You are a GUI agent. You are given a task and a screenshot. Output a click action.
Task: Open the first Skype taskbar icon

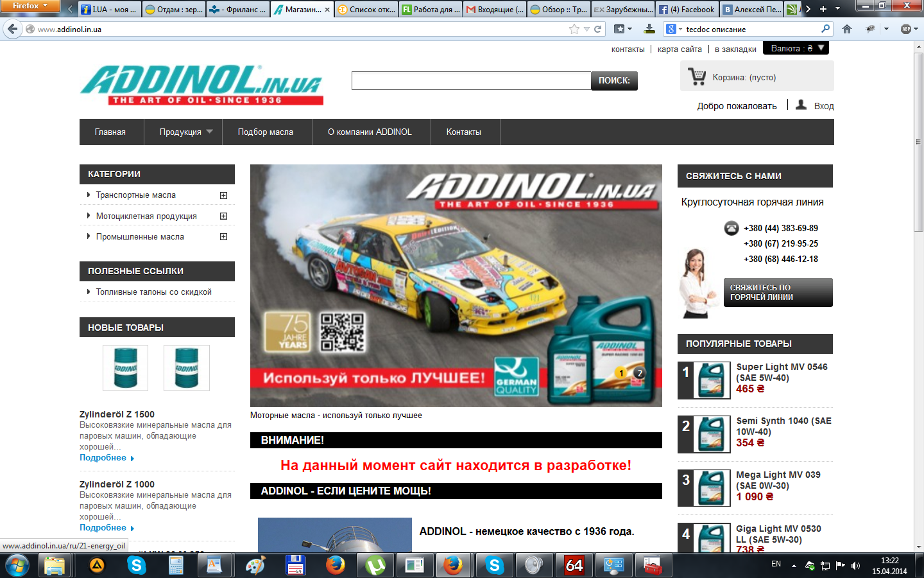click(136, 566)
